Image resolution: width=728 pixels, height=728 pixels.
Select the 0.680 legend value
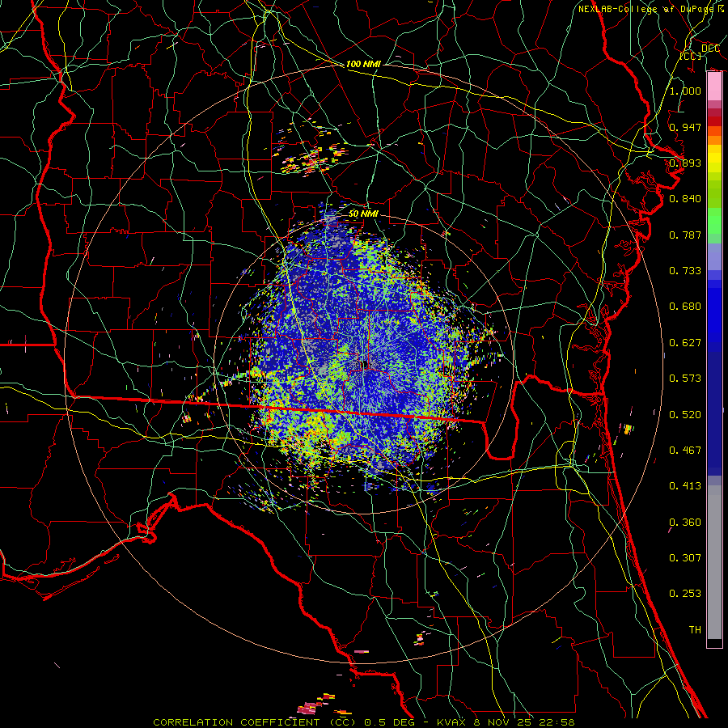(x=685, y=307)
